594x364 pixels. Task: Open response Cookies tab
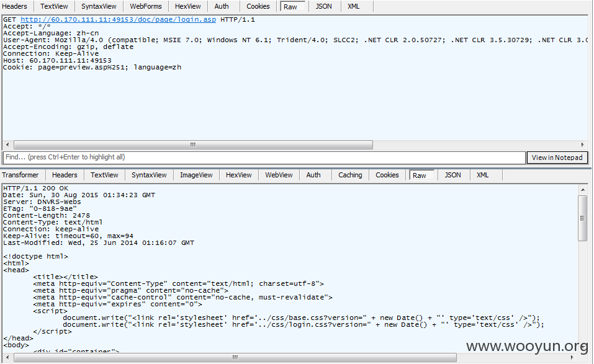(387, 175)
